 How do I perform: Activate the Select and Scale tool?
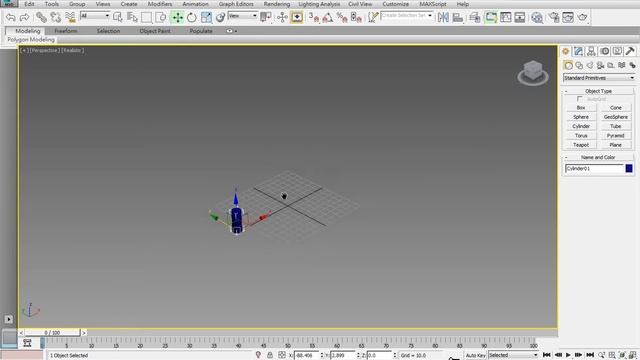click(206, 17)
